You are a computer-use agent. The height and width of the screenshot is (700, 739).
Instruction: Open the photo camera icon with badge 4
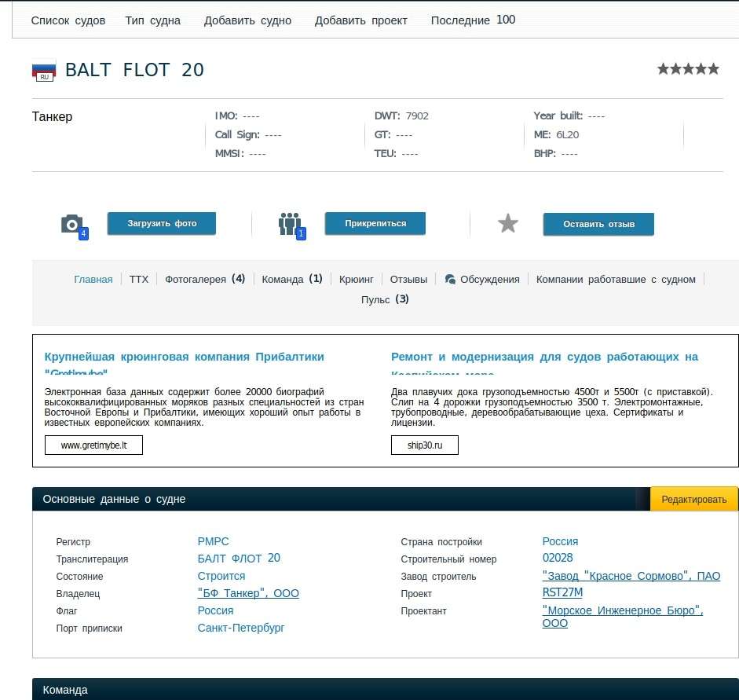pyautogui.click(x=75, y=227)
